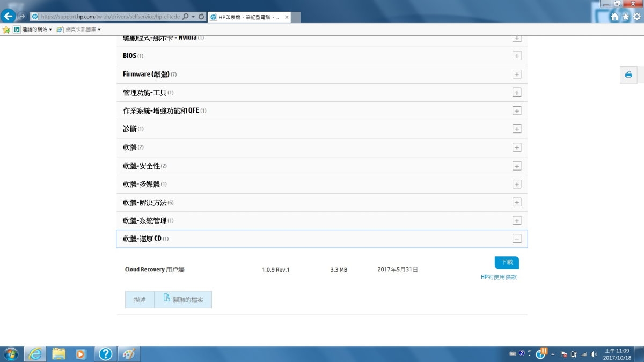Screen dimensions: 644x362
Task: Click the 下載 download button
Action: 507,263
